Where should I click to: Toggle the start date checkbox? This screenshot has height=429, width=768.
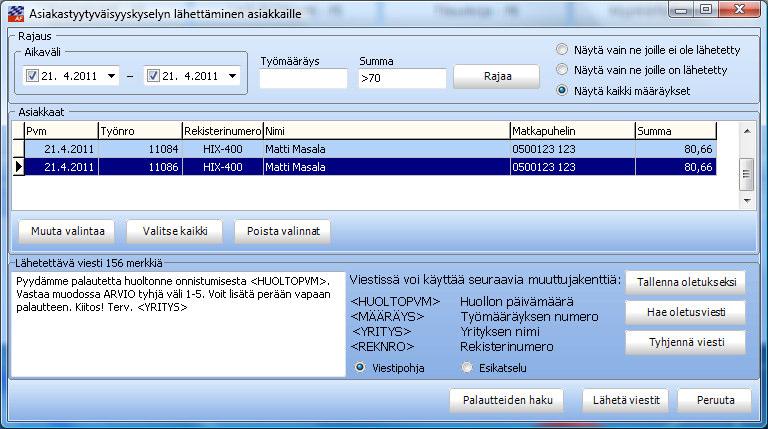pyautogui.click(x=32, y=76)
